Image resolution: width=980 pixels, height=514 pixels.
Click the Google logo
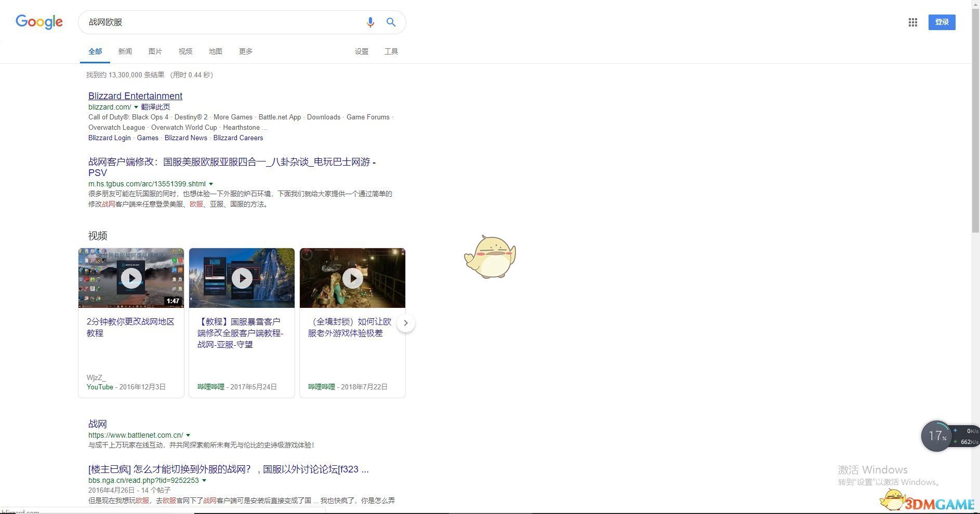[39, 22]
